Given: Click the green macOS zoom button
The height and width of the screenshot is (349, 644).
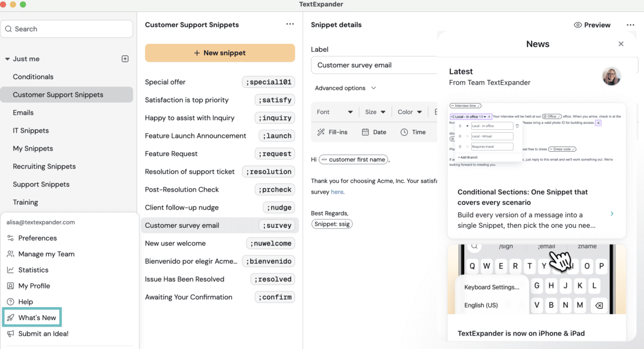Looking at the screenshot, I should coord(23,4).
